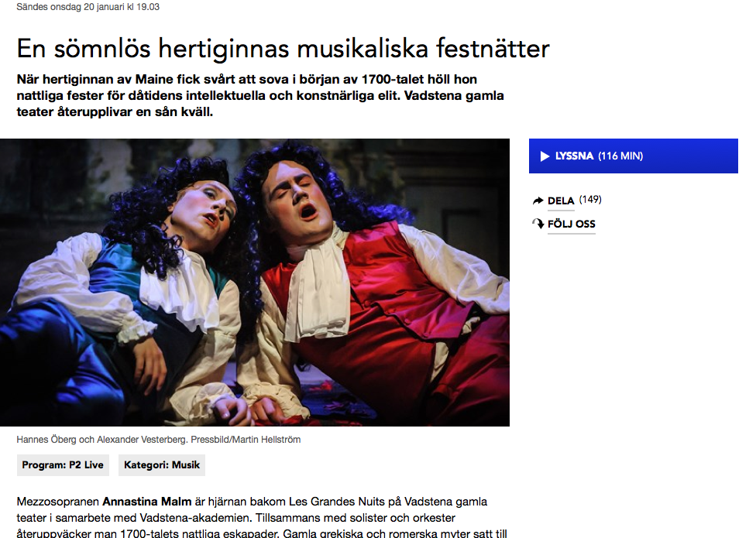The height and width of the screenshot is (538, 756).
Task: Select the Kategori: Musik tag
Action: [162, 464]
